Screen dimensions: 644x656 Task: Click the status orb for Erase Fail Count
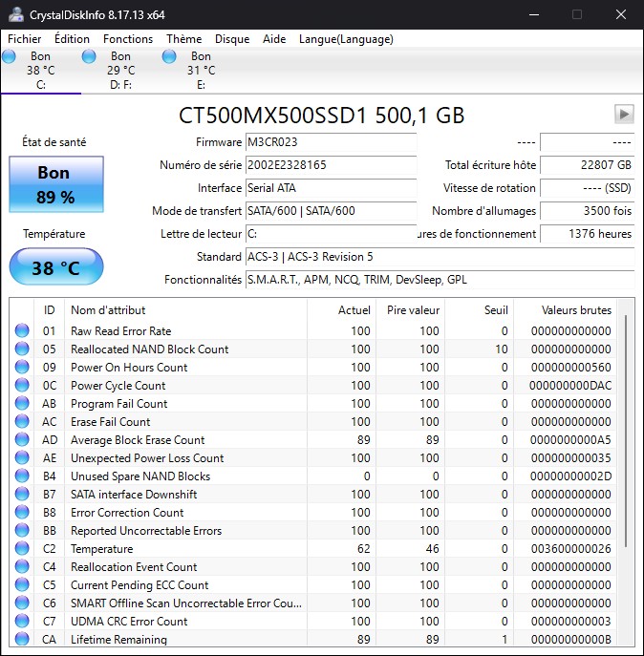(22, 421)
